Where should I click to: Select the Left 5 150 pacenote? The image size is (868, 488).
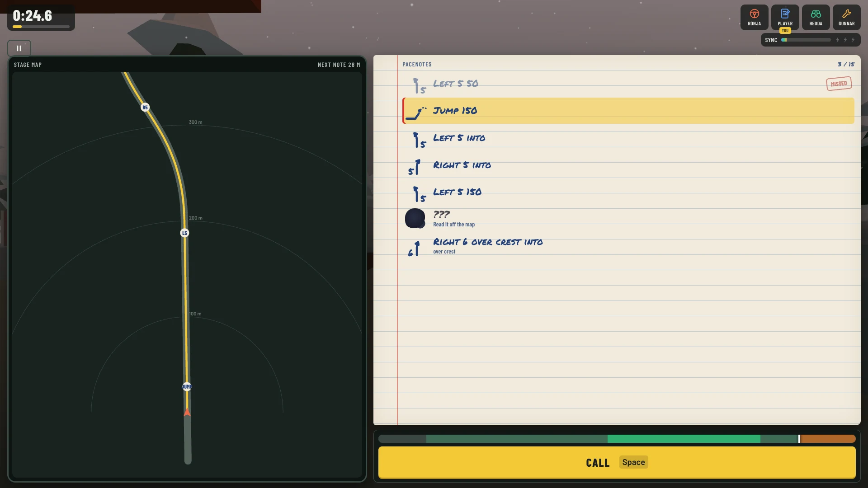[628, 192]
